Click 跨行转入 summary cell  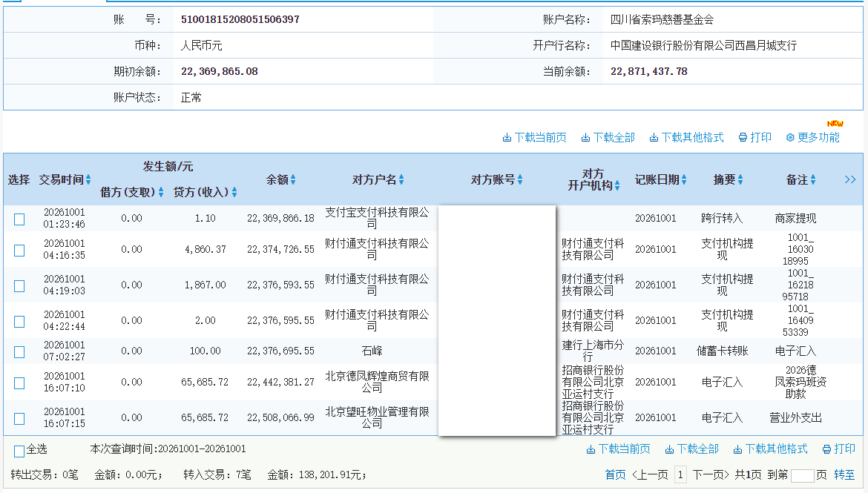[x=722, y=218]
